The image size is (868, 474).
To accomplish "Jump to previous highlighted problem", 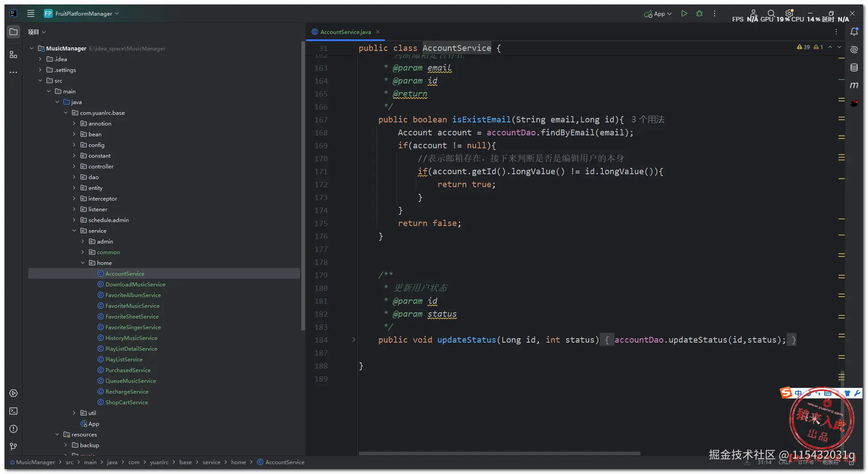I will coord(830,47).
